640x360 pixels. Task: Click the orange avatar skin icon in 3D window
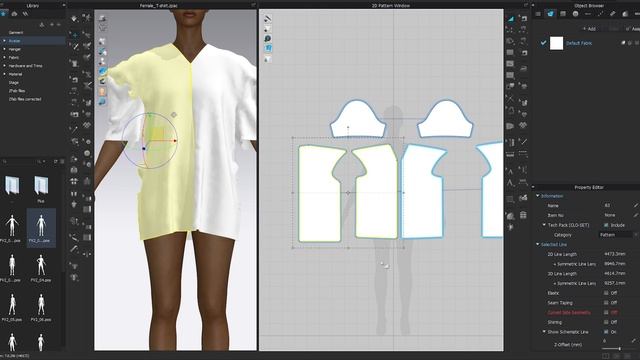(x=102, y=92)
